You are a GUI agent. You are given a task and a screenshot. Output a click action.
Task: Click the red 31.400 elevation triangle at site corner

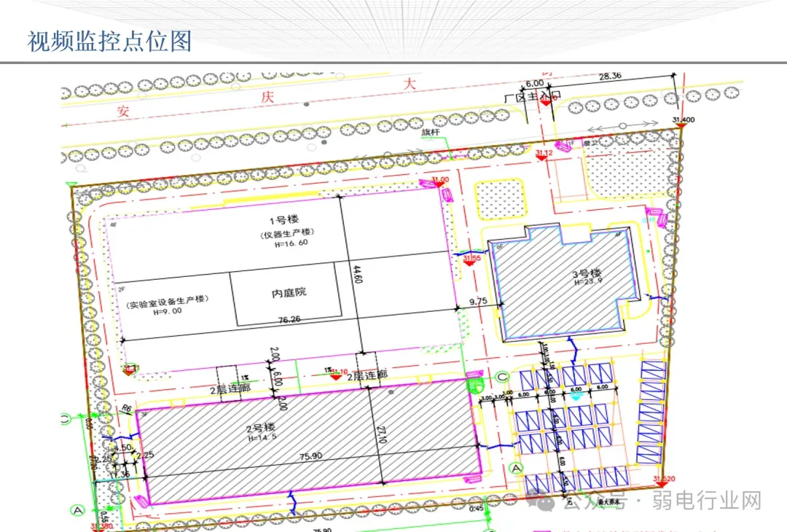[681, 125]
